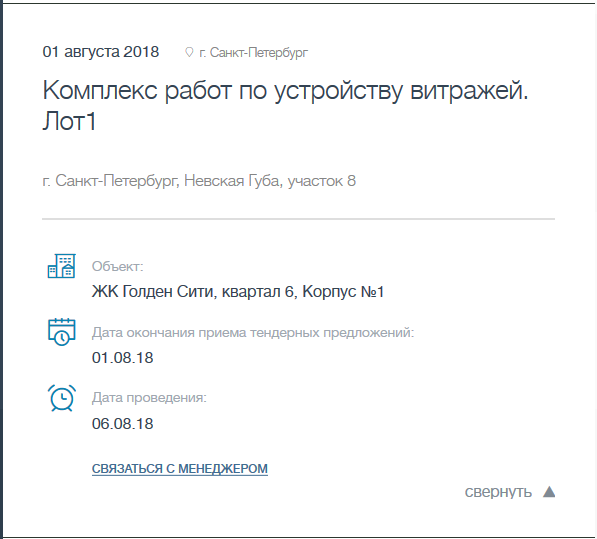The image size is (597, 539).
Task: Click the 'свернуть' collapse label
Action: (498, 492)
